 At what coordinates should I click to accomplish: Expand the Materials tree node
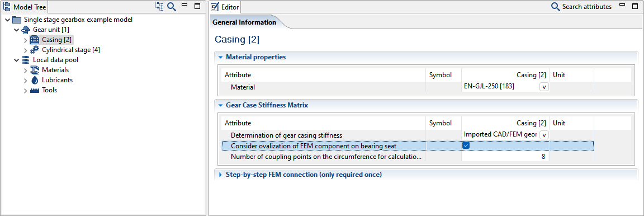pos(26,70)
